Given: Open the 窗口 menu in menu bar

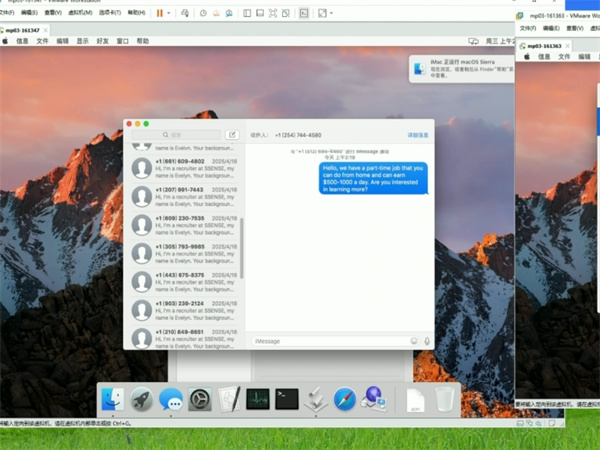Looking at the screenshot, I should pos(122,42).
